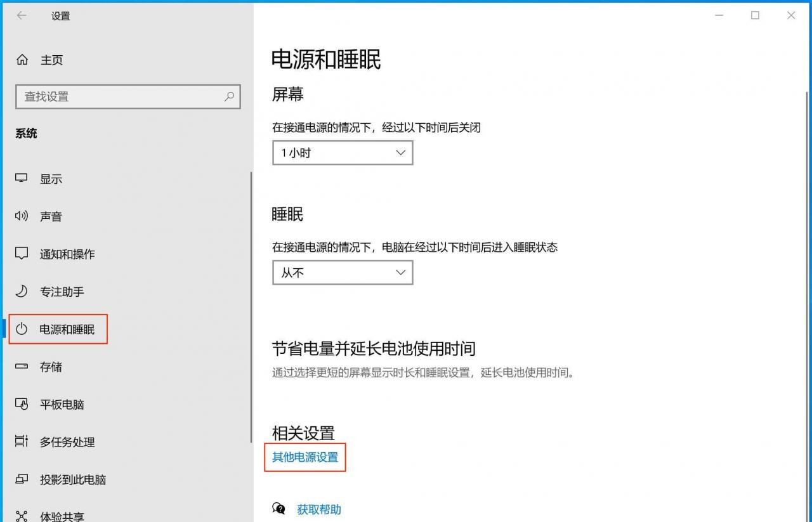Click the Get Help chat icon

point(278,509)
